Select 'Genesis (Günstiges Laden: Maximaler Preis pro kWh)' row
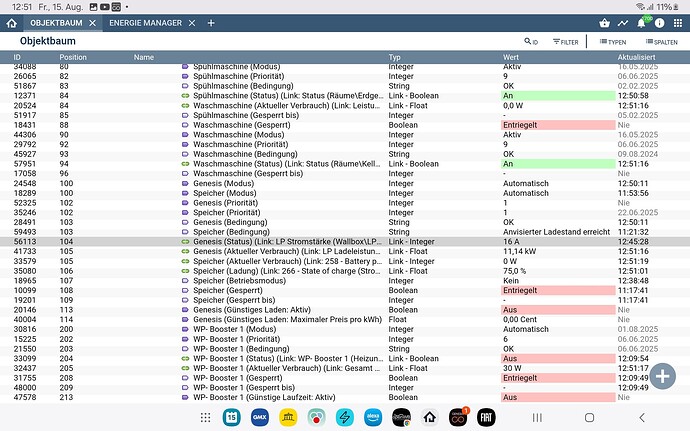This screenshot has height=431, width=690. click(x=345, y=320)
